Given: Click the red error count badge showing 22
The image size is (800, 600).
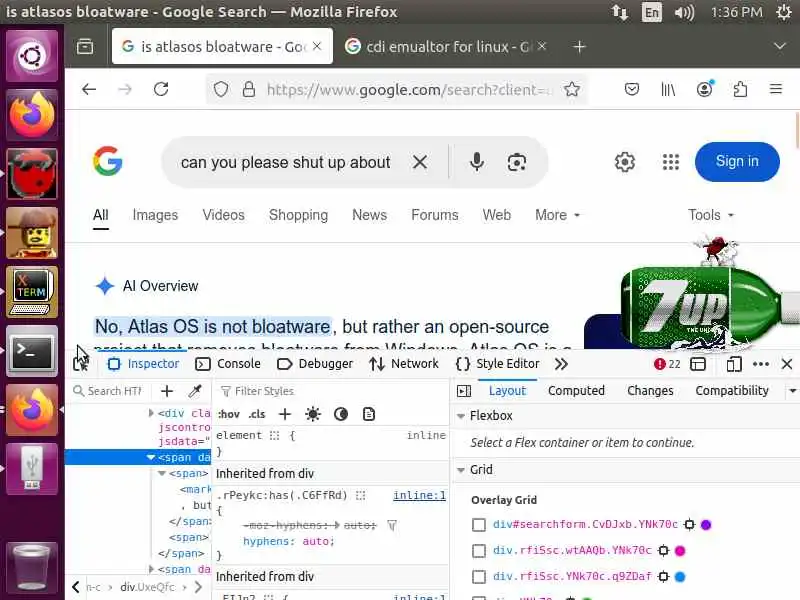Looking at the screenshot, I should [667, 364].
